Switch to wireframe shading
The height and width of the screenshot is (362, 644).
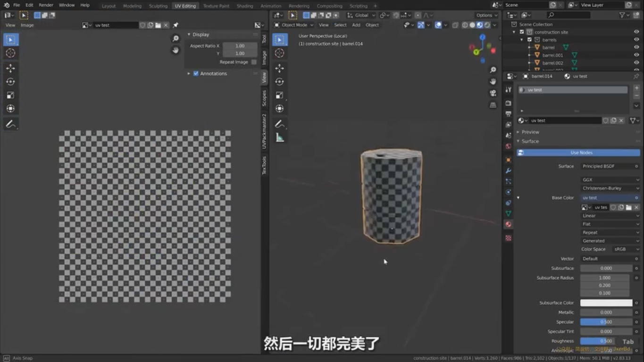(465, 25)
